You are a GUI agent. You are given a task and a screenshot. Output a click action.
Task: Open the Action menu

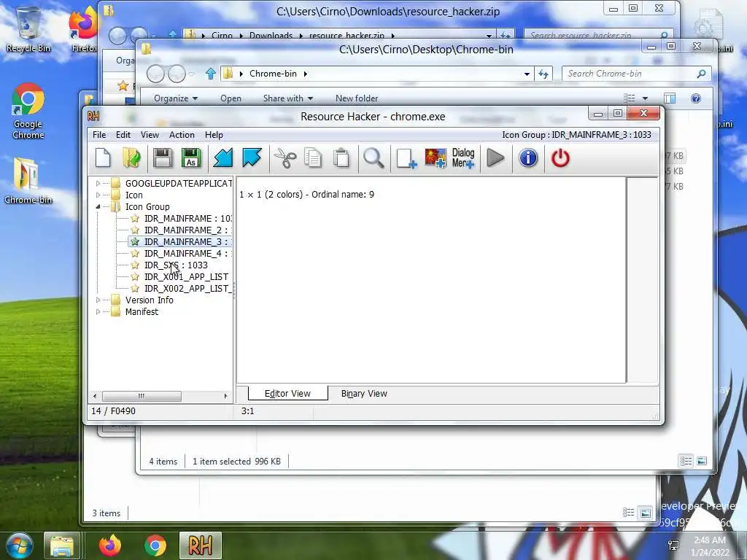coord(182,135)
